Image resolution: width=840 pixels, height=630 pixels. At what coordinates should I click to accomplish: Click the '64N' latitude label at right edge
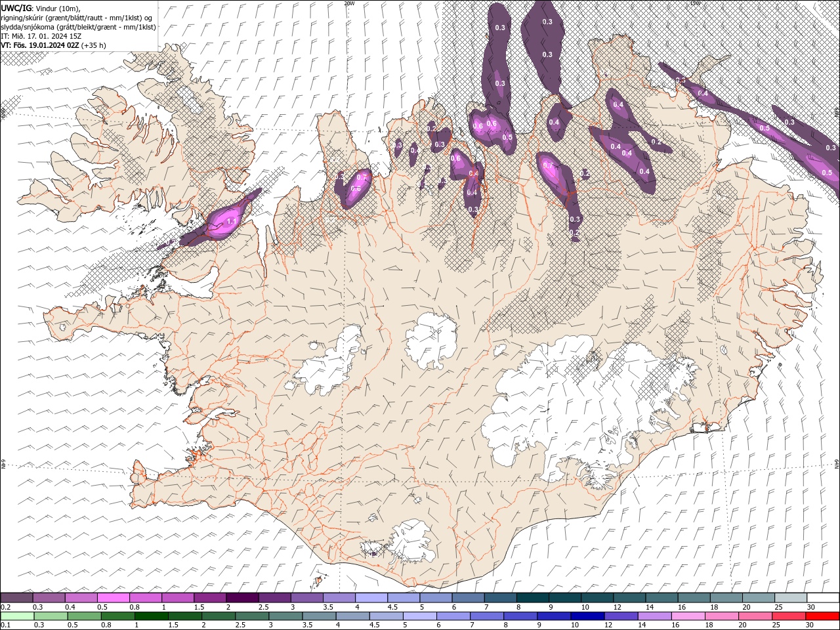837,464
